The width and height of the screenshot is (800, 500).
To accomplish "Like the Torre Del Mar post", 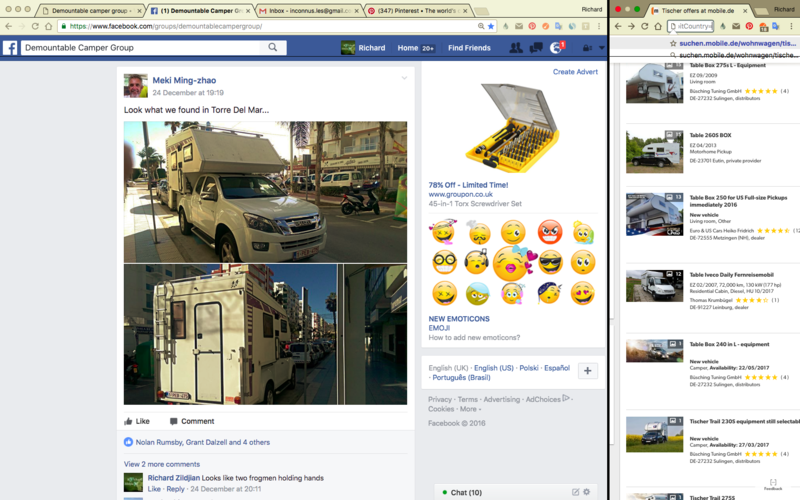I will click(137, 421).
